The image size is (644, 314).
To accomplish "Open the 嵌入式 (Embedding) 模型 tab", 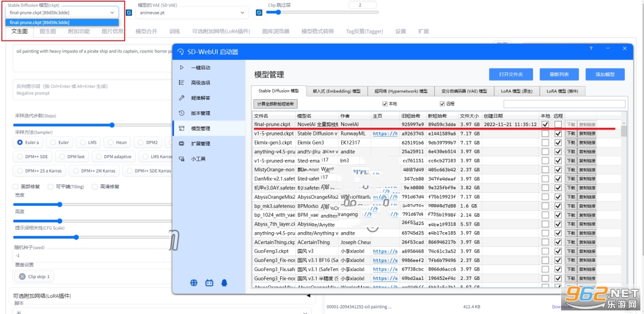I will click(336, 91).
